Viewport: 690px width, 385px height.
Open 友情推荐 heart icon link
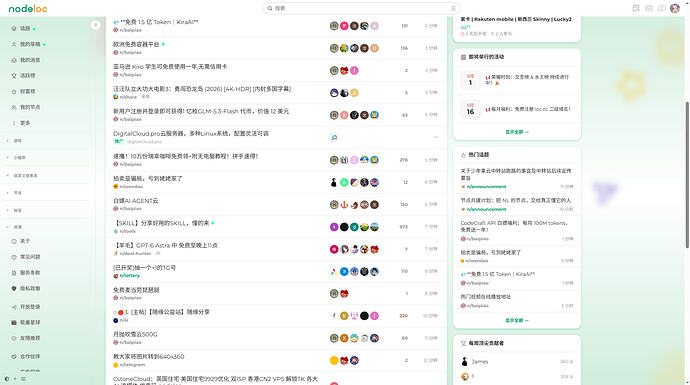[14, 338]
